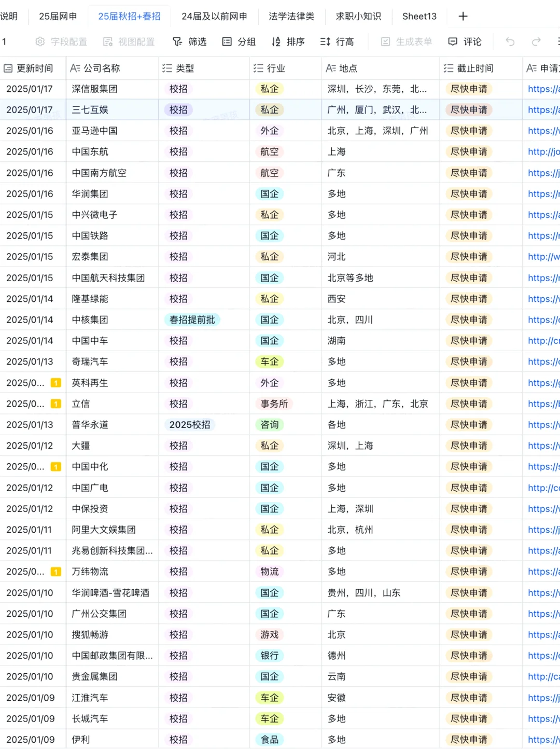The image size is (560, 749).
Task: Open the comment badge on the 立信 row
Action: pyautogui.click(x=55, y=404)
